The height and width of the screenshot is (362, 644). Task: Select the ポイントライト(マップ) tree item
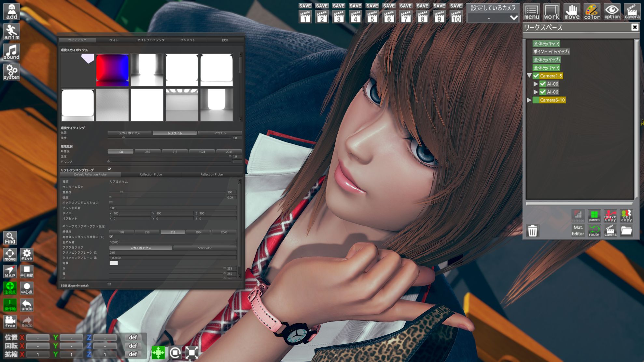[551, 51]
